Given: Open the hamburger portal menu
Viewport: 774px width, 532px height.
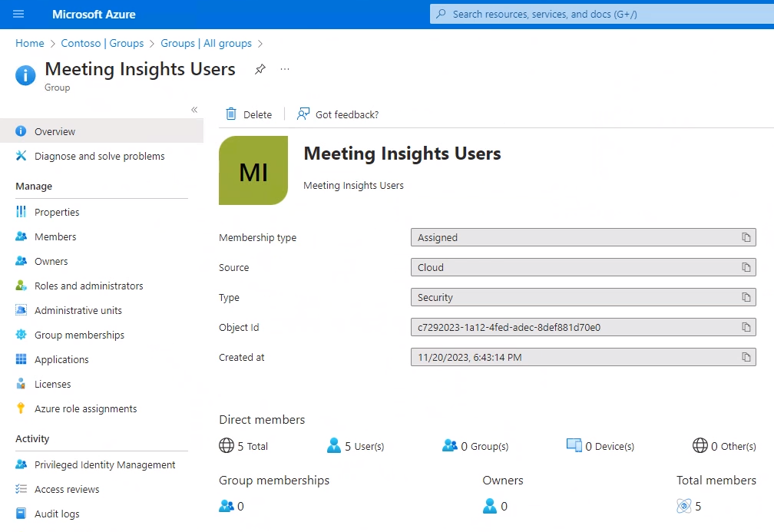Looking at the screenshot, I should 18,15.
